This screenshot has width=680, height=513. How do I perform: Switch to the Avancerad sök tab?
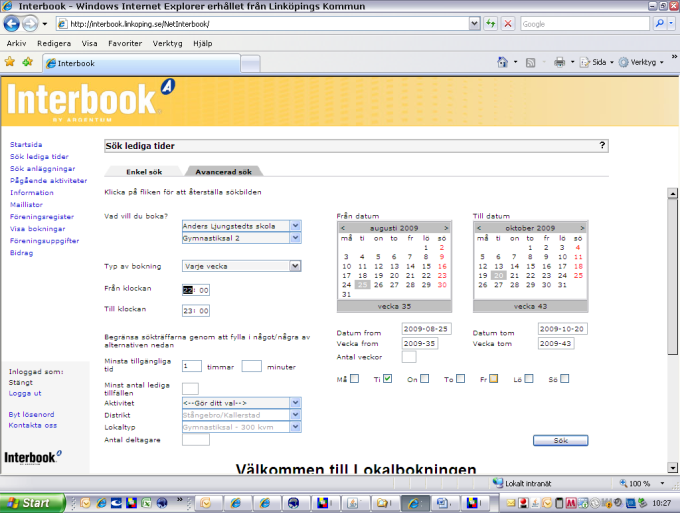click(x=223, y=172)
